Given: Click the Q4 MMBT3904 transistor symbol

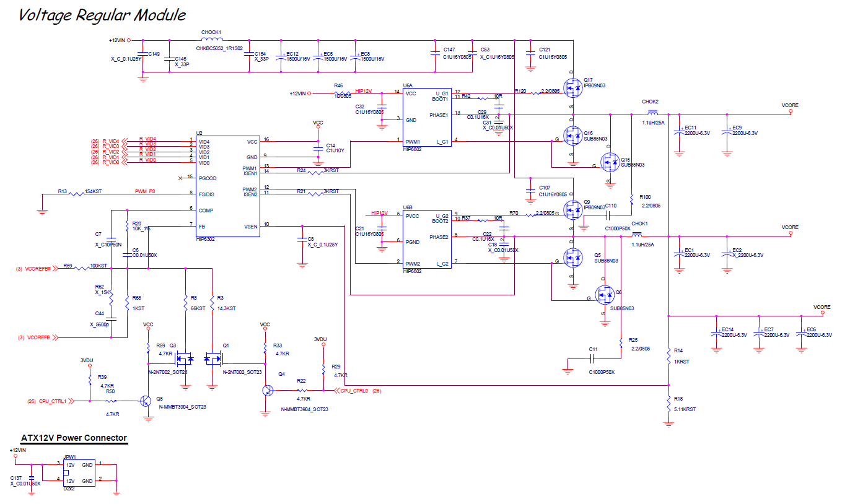Looking at the screenshot, I should pos(267,391).
